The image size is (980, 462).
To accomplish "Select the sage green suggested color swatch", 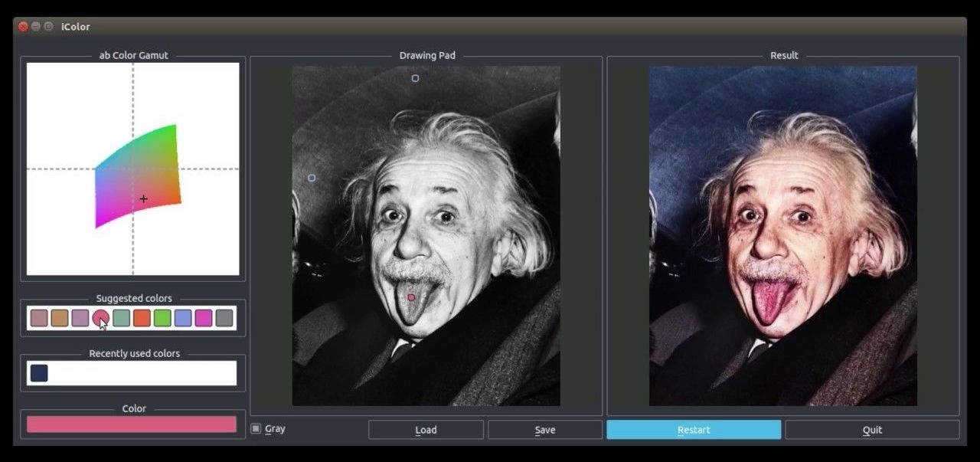I will click(x=121, y=318).
